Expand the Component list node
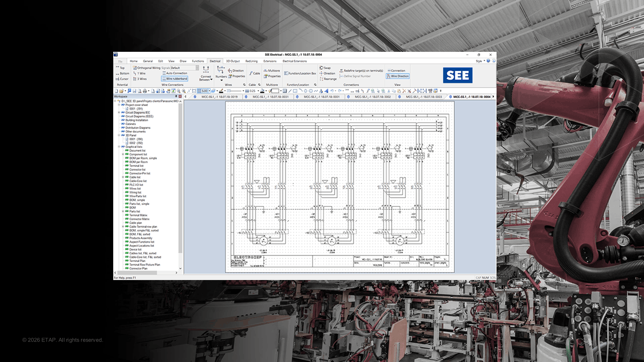This screenshot has height=362, width=644. (123, 154)
